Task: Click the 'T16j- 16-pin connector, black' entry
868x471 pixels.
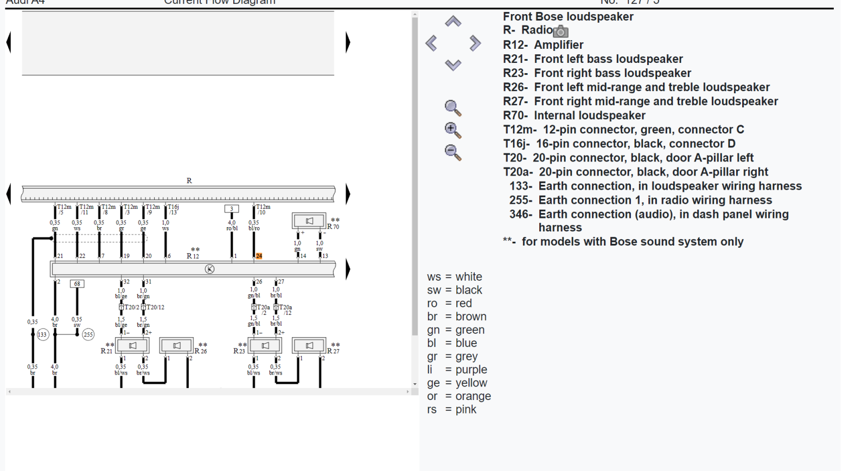Action: tap(619, 144)
